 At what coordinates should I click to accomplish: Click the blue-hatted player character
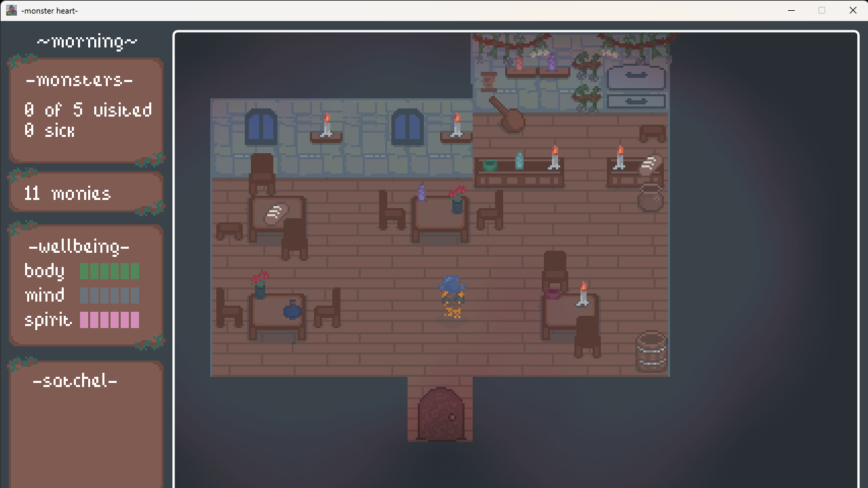452,297
